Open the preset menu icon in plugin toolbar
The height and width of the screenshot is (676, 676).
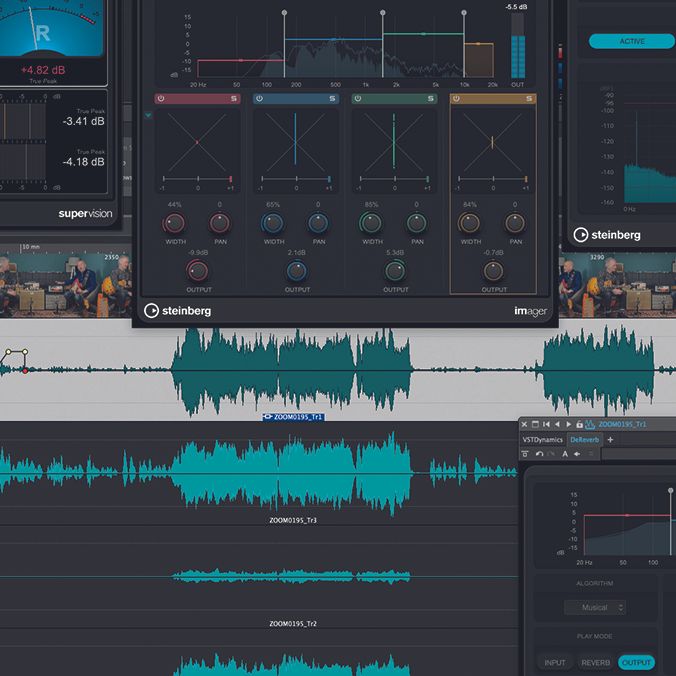coord(591,454)
